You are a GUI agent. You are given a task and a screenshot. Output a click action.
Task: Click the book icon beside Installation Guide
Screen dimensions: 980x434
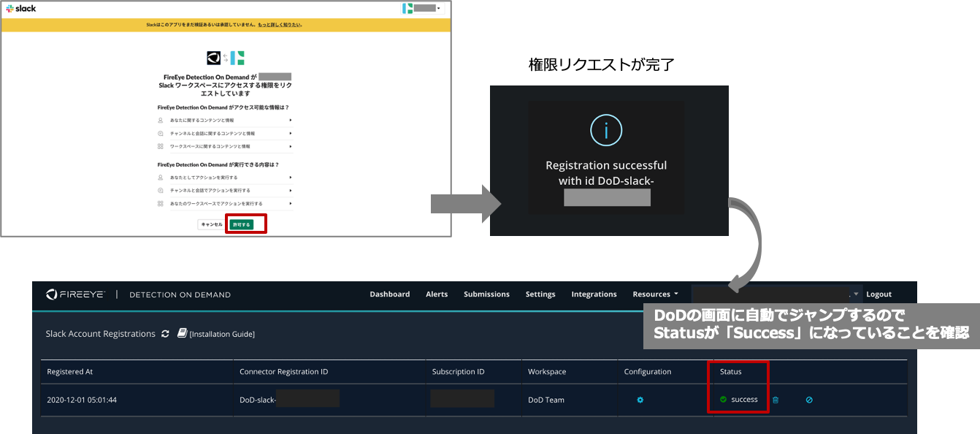183,333
